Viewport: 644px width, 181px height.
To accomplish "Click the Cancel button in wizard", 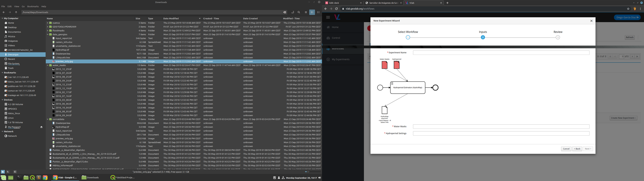I will click(x=566, y=149).
